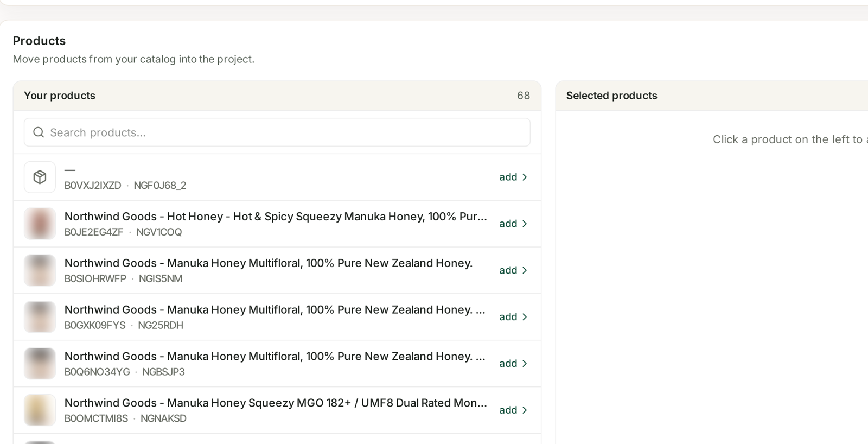Viewport: 868px width, 444px height.
Task: Click the thumbnail for product B0SIOHRWFP
Action: click(x=40, y=270)
